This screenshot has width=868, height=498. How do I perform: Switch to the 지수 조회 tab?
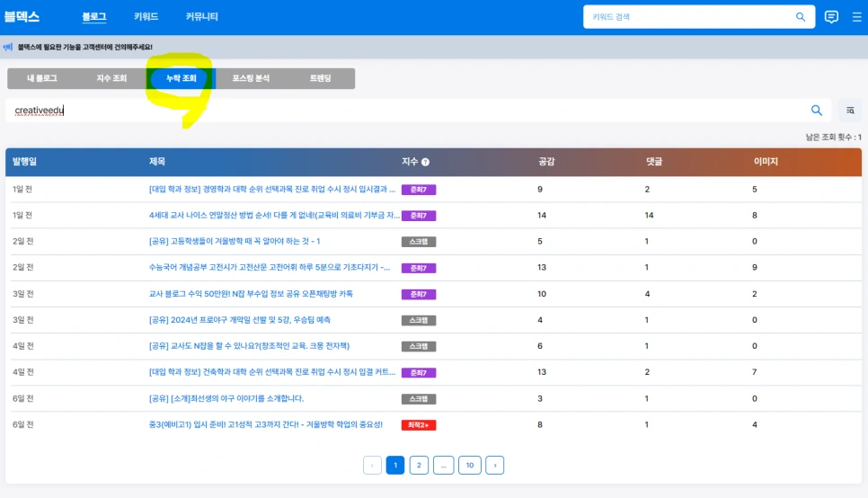click(x=111, y=78)
